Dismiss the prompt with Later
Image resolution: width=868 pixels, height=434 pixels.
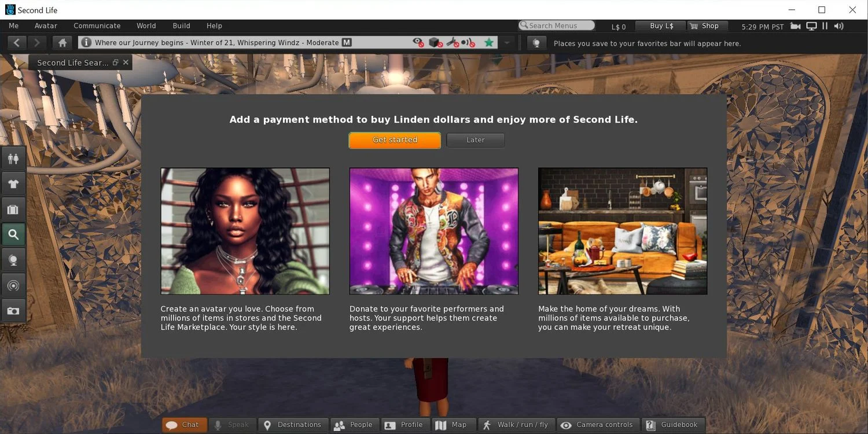(476, 140)
